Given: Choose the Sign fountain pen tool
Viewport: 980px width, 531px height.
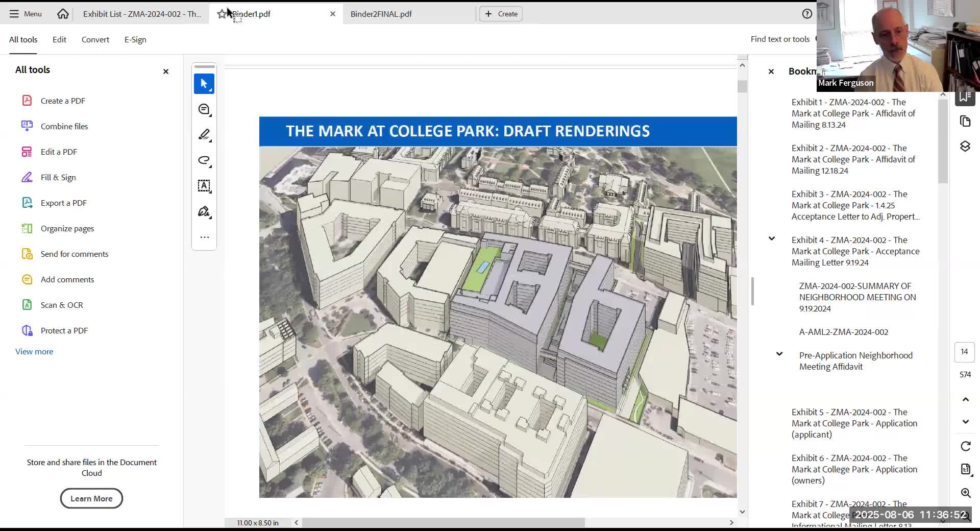Looking at the screenshot, I should tap(204, 211).
